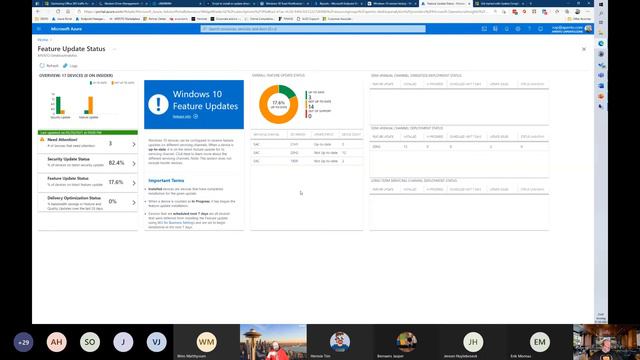Select participant avatar VJ
The height and width of the screenshot is (360, 640).
156,342
